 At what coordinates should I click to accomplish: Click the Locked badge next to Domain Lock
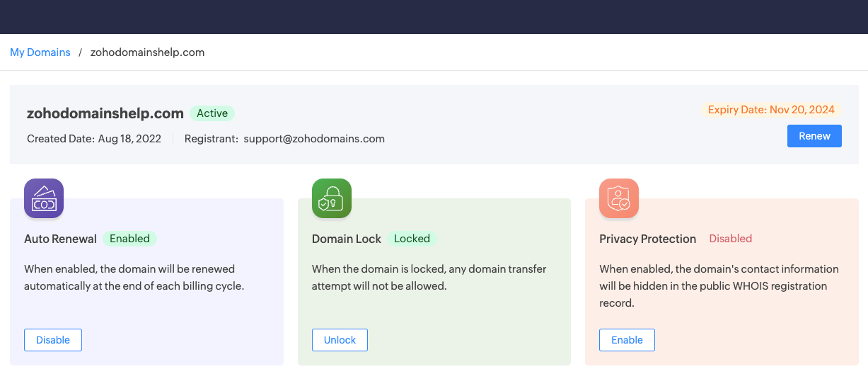412,239
